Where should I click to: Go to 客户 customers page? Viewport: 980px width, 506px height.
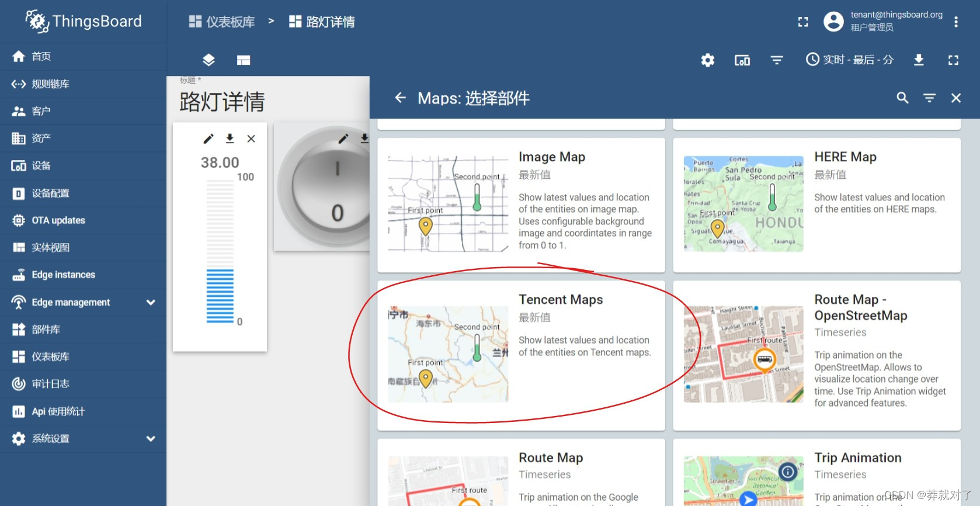coord(83,111)
